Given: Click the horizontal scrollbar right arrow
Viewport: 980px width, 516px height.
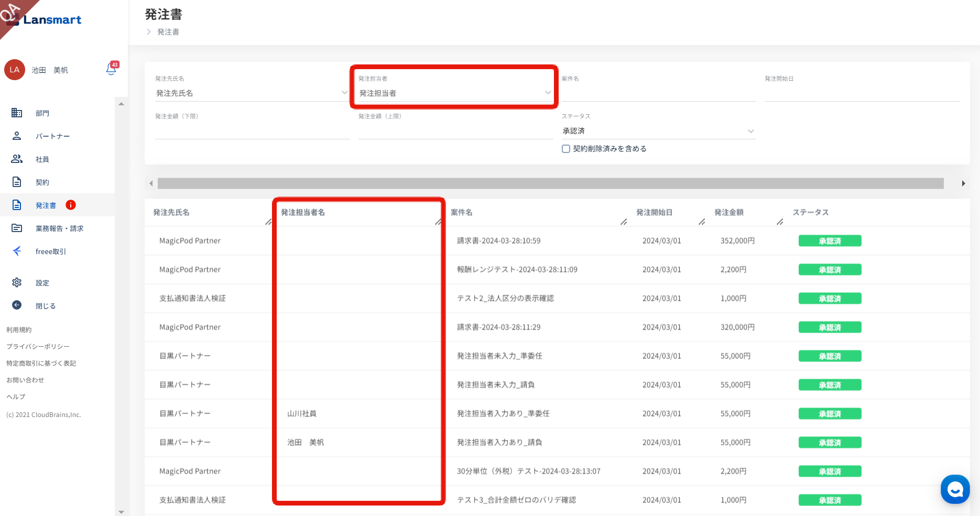Looking at the screenshot, I should 963,183.
